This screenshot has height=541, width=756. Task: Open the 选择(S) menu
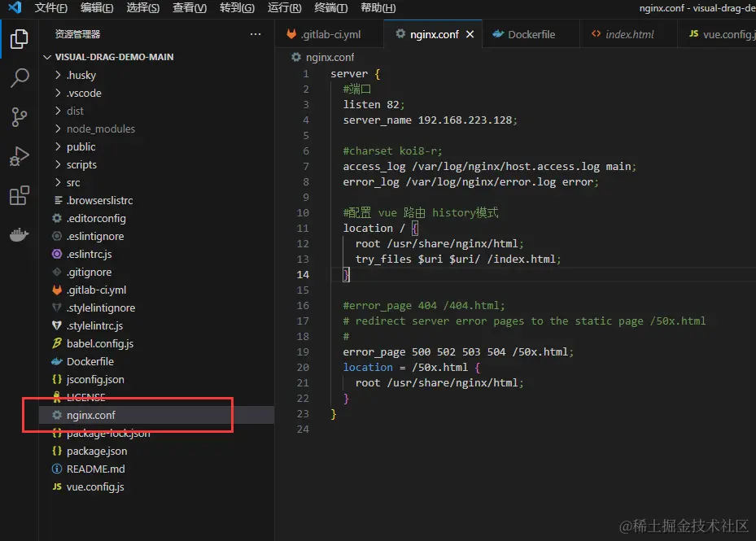coord(142,7)
